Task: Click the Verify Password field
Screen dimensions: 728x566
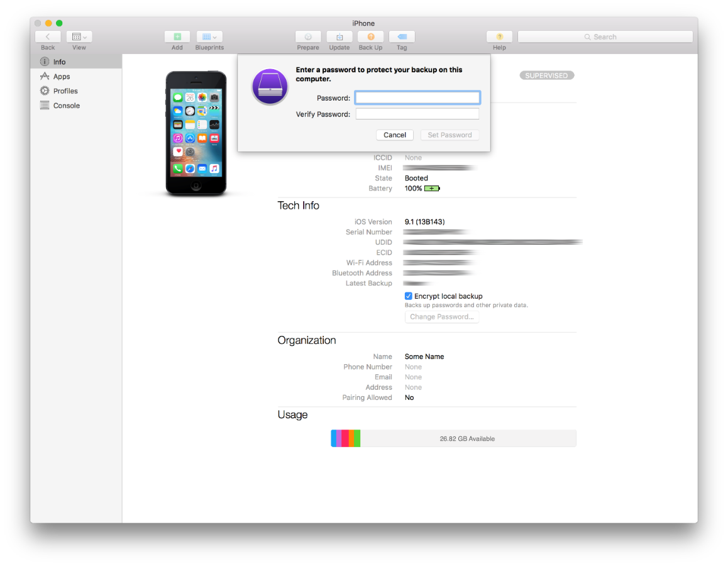Action: 417,114
